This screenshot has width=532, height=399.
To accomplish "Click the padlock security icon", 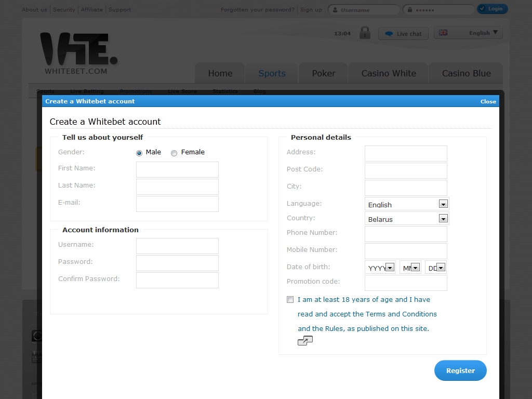I will pos(365,33).
